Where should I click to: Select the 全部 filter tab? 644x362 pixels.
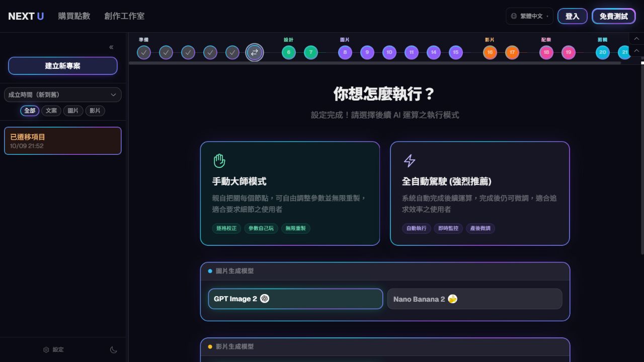coord(30,111)
